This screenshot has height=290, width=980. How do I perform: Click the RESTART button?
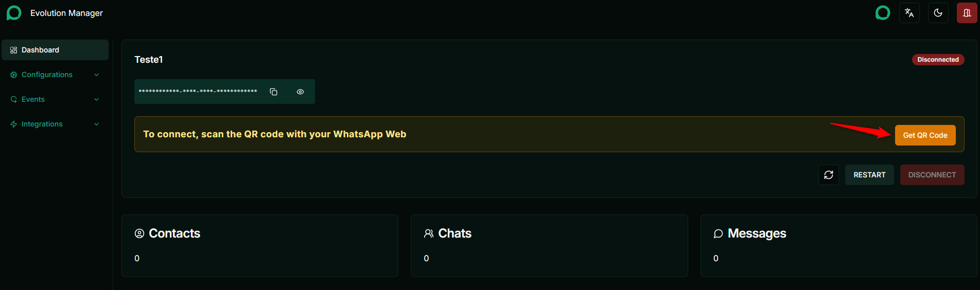[869, 175]
